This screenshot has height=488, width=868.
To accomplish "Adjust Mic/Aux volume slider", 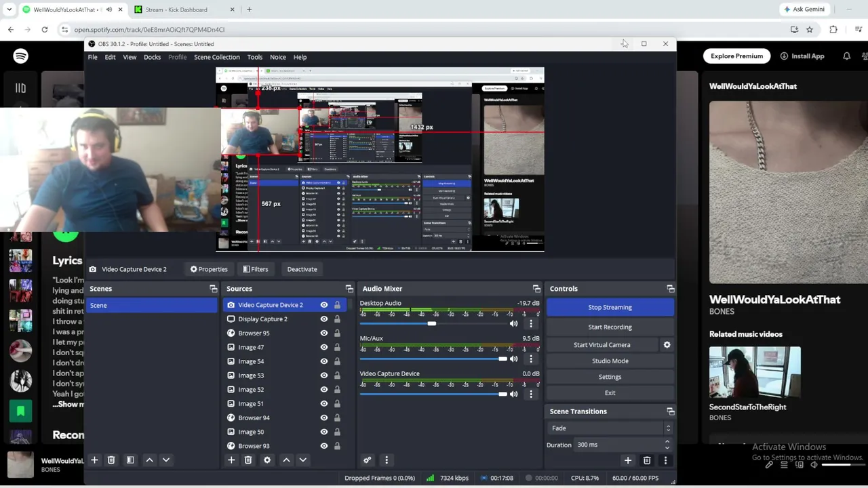I will point(502,359).
